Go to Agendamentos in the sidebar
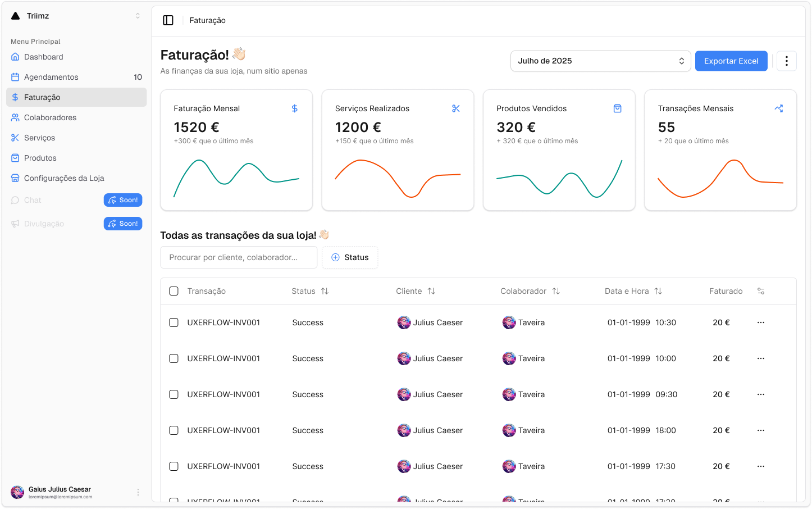 coord(51,77)
